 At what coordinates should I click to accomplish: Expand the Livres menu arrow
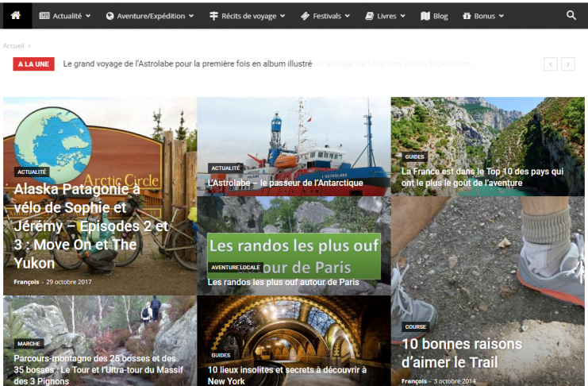tap(403, 16)
